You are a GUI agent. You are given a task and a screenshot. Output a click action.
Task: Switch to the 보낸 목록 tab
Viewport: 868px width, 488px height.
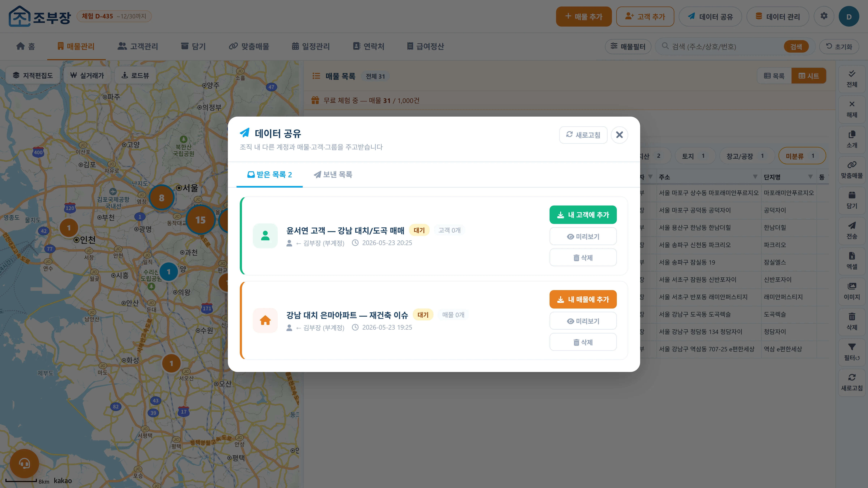333,174
